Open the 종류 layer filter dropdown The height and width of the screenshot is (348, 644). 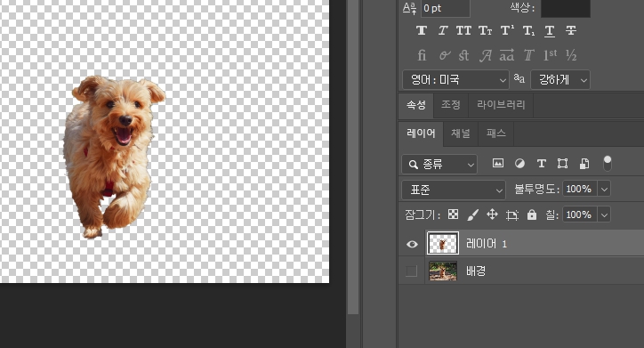[439, 165]
